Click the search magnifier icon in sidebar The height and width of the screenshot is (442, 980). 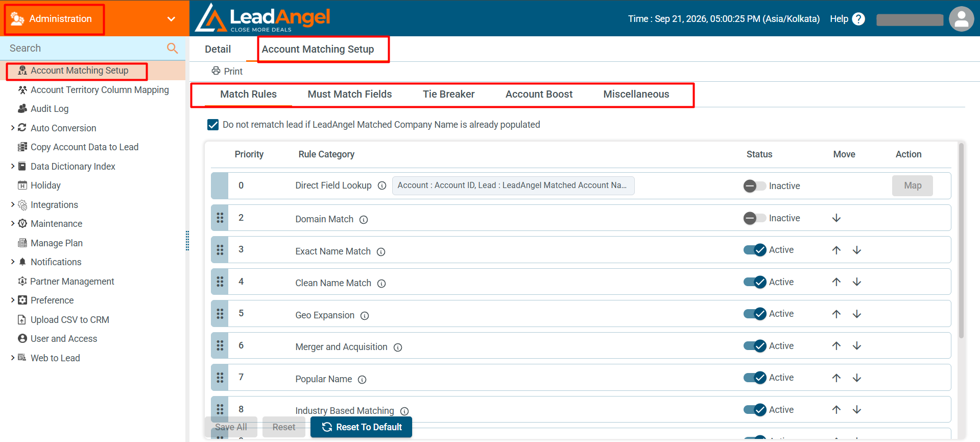(173, 48)
